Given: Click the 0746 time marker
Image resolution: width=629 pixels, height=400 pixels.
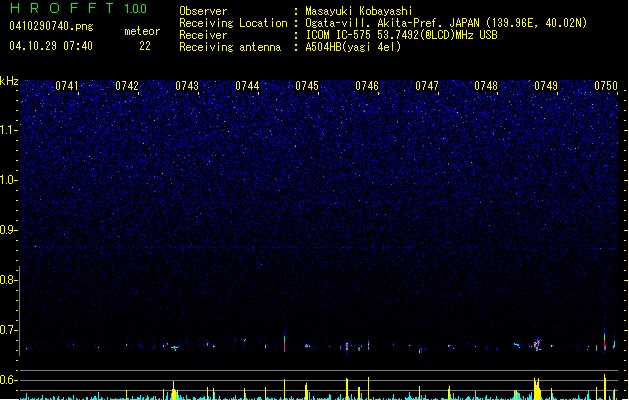Looking at the screenshot, I should click(367, 86).
